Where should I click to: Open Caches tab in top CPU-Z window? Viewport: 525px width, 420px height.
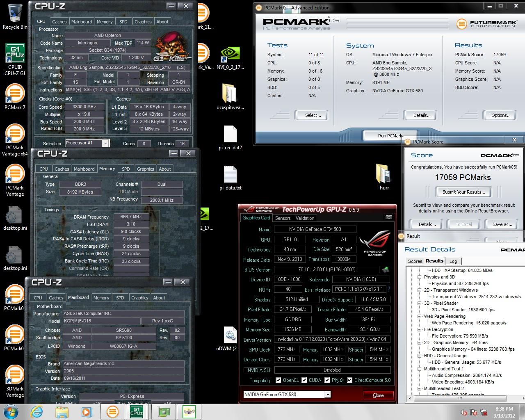click(x=59, y=22)
